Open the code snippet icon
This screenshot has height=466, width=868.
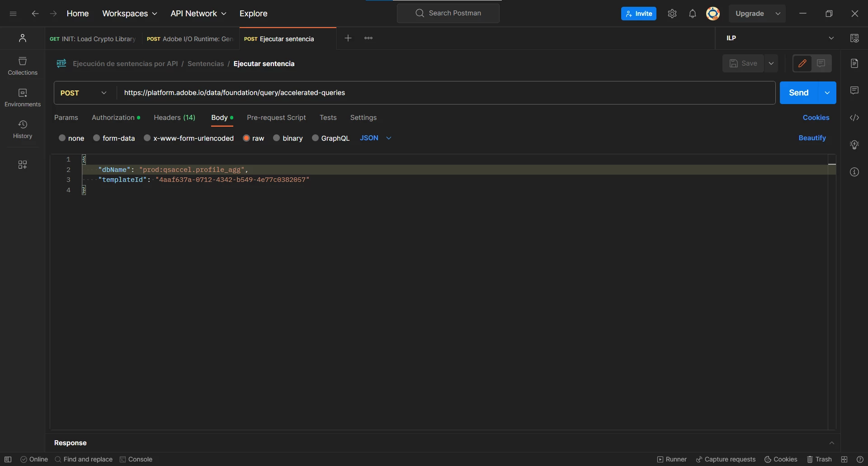(854, 118)
